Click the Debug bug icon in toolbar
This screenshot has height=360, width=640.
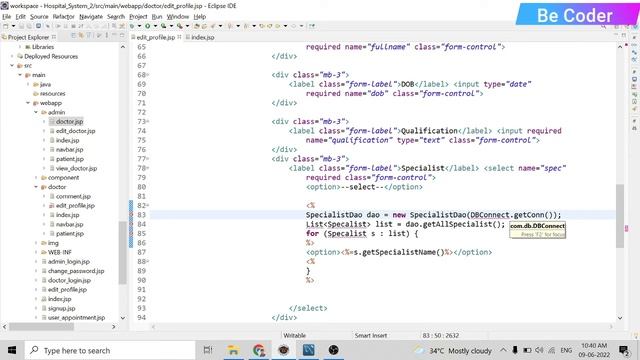click(132, 26)
